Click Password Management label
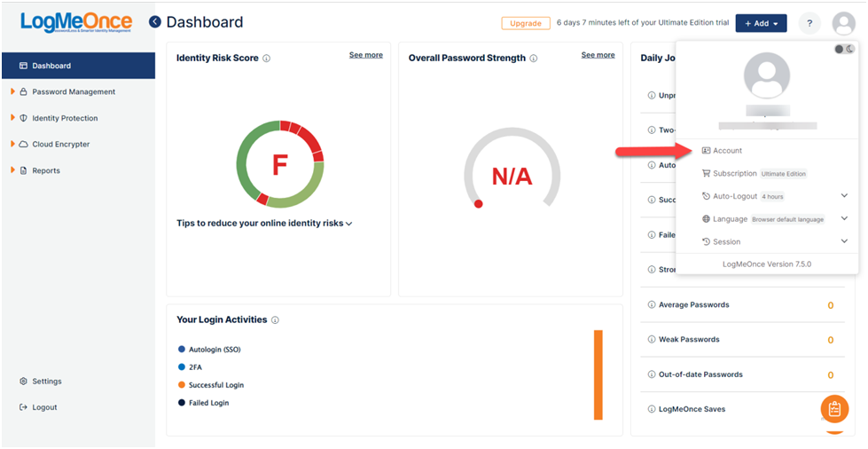Viewport: 868px width, 449px height. coord(74,92)
